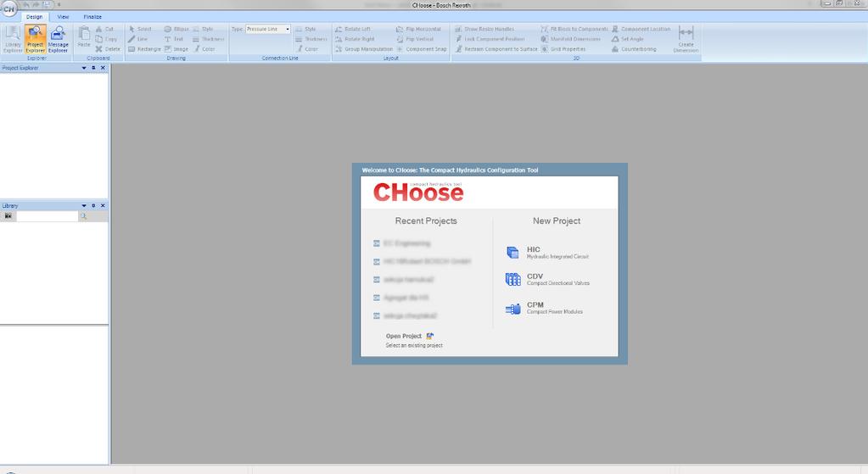Click the Delete X icon

108,49
